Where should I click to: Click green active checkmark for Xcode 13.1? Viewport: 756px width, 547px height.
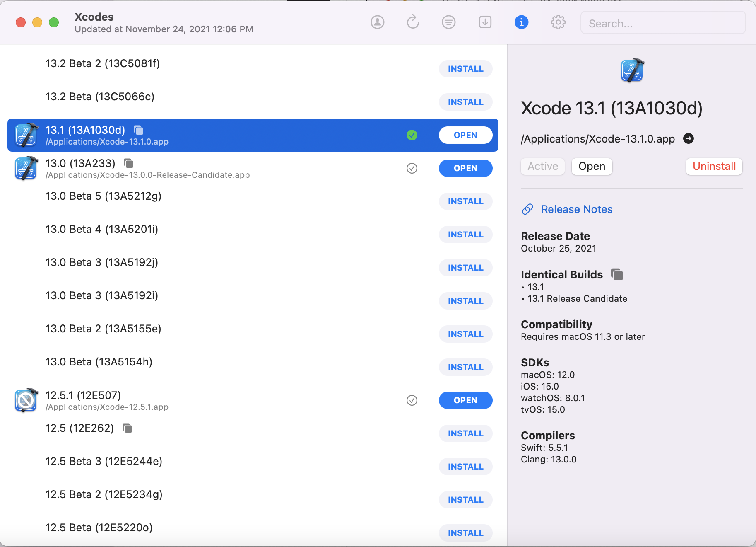(x=412, y=135)
